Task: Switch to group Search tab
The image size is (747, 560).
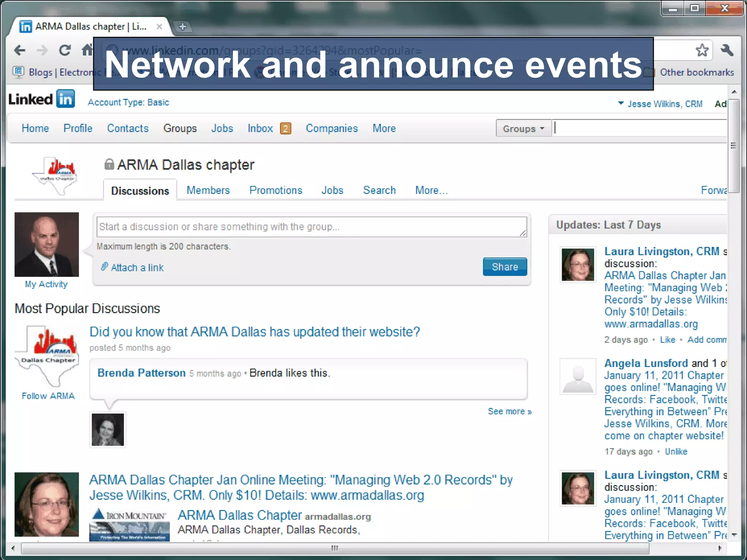Action: click(379, 190)
